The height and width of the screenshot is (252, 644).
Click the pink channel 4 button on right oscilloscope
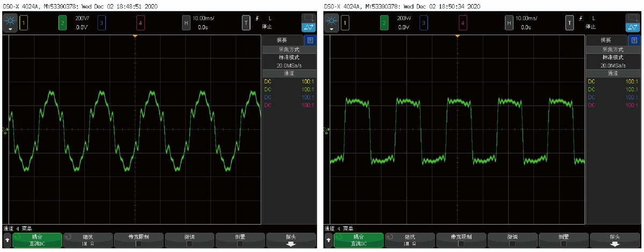click(x=462, y=23)
